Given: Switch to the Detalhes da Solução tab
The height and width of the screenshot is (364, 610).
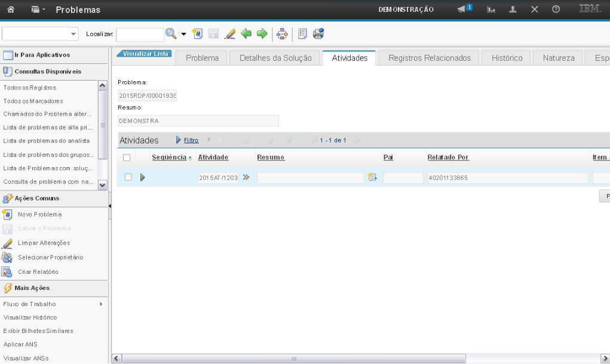Looking at the screenshot, I should 275,58.
